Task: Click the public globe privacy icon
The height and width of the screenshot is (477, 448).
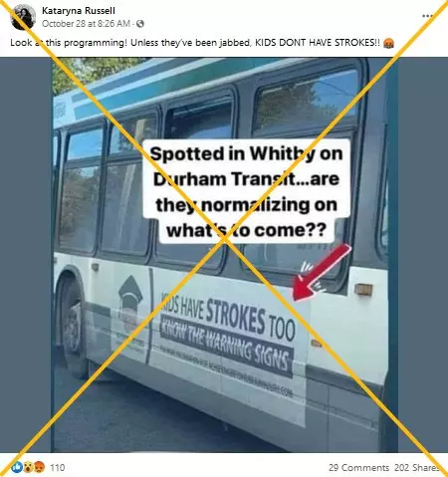Action: 140,24
